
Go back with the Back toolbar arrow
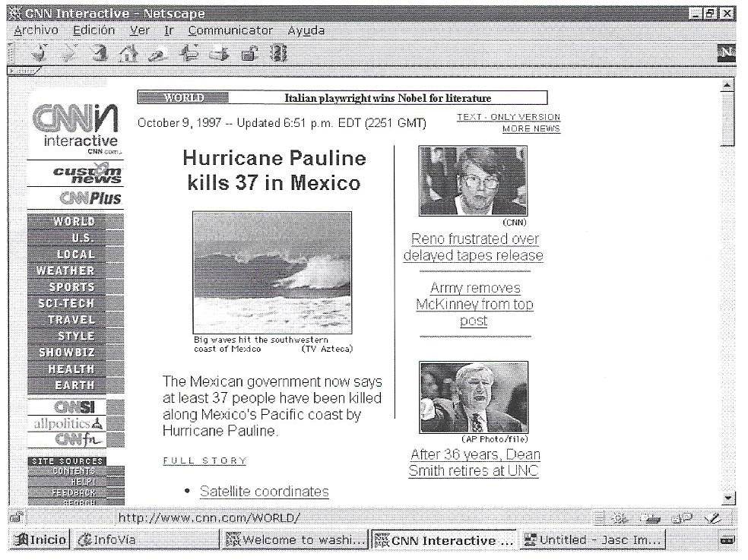click(39, 52)
